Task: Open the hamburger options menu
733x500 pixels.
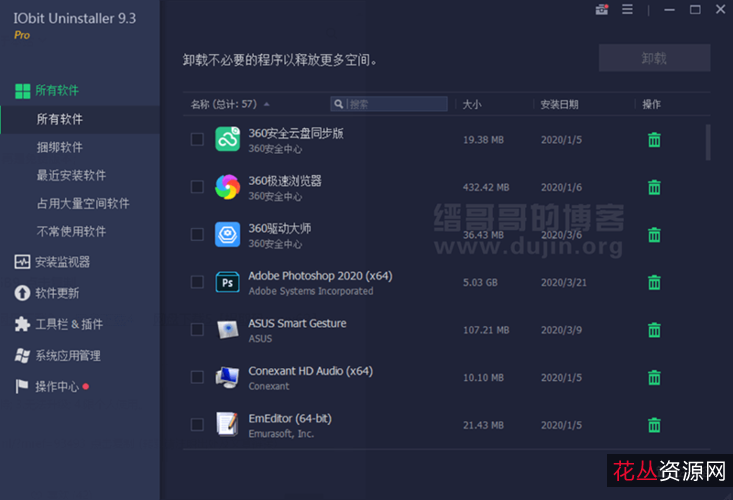Action: click(628, 10)
